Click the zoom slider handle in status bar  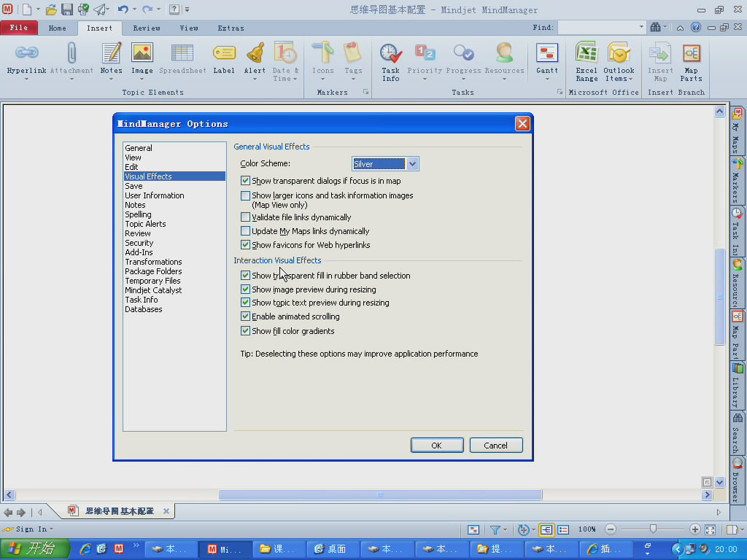653,529
